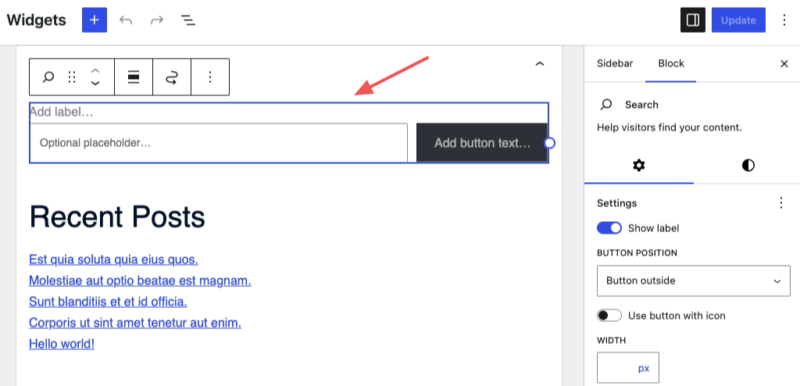
Task: Open Est quia soluta quia eius quos link
Action: [x=113, y=260]
